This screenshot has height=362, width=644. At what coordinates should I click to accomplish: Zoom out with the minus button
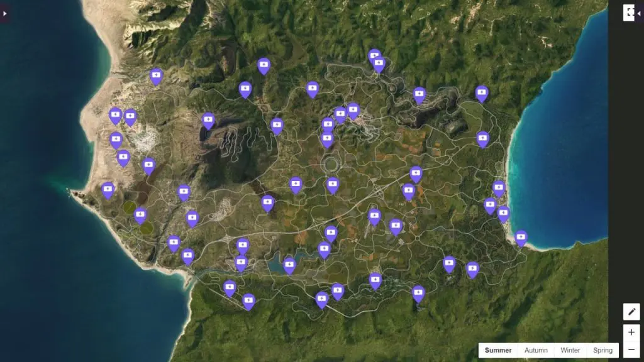[631, 349]
